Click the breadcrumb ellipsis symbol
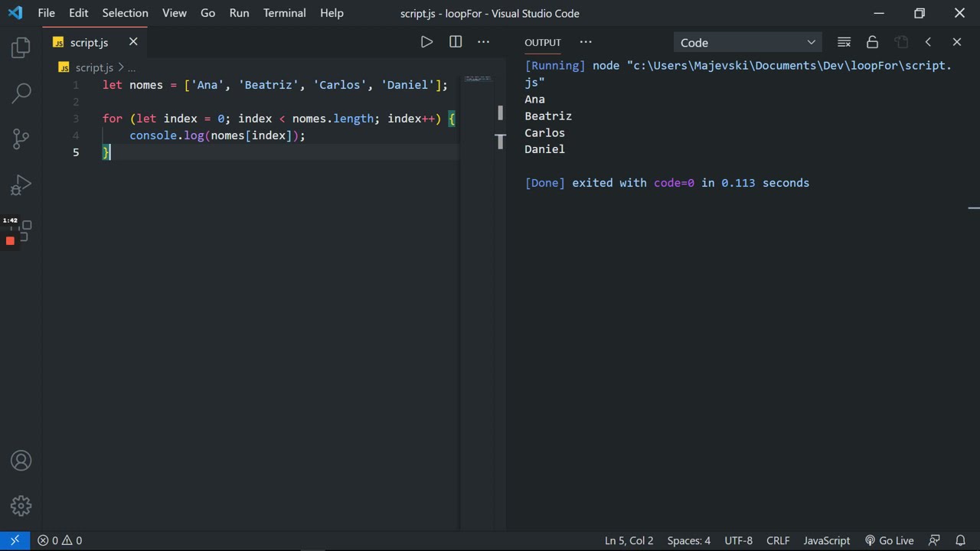The image size is (980, 551). [132, 67]
